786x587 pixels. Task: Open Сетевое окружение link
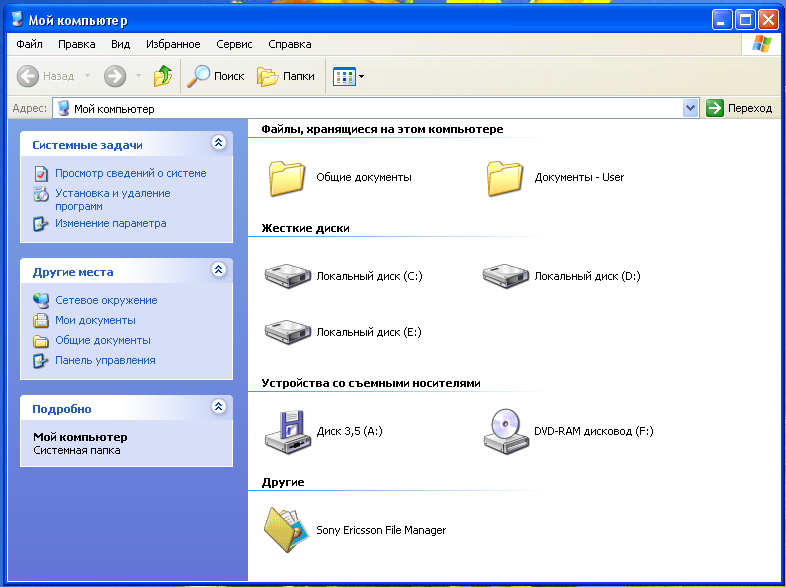point(106,300)
